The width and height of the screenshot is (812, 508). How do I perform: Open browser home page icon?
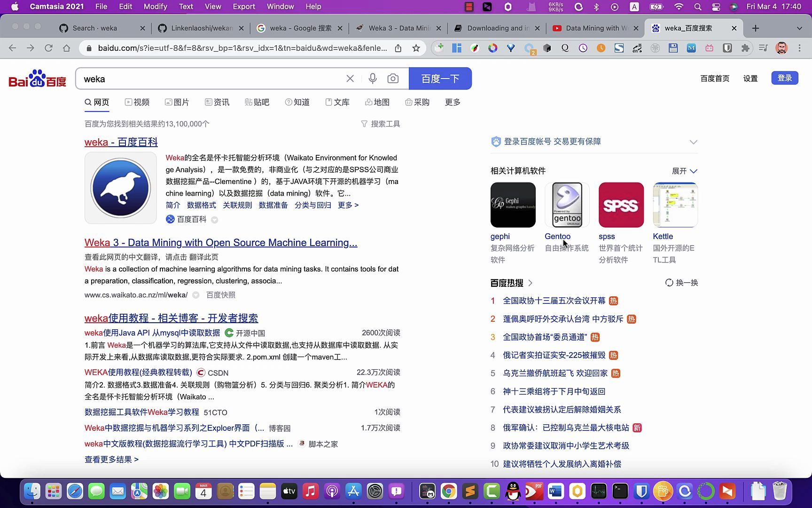pos(67,48)
